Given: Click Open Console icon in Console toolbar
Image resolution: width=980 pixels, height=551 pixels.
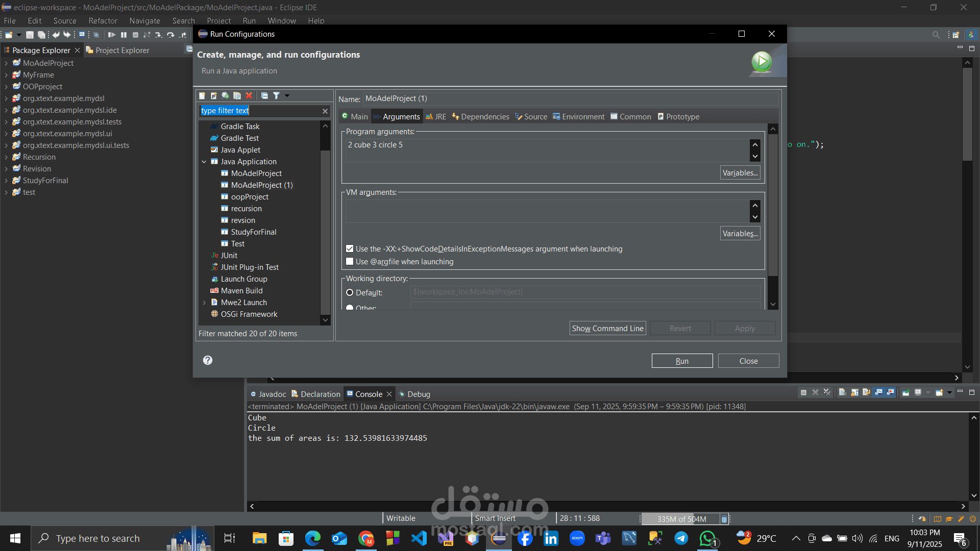Looking at the screenshot, I should click(x=939, y=392).
